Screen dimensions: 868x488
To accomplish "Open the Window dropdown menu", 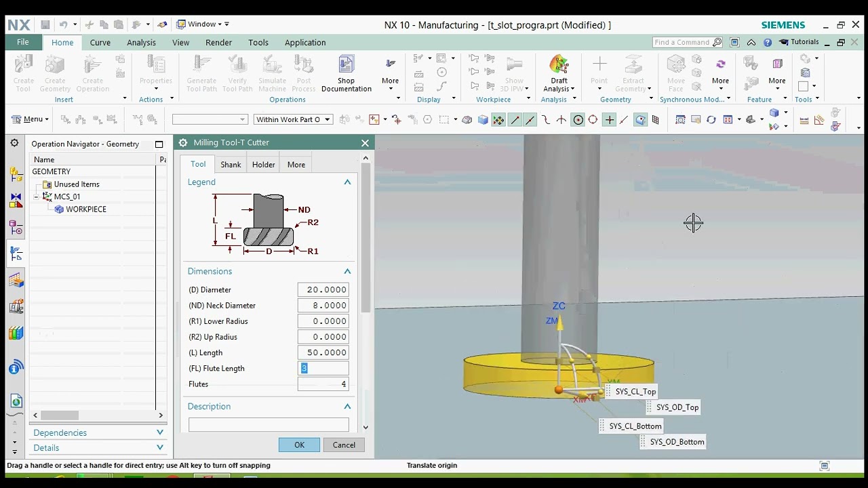I will point(203,24).
